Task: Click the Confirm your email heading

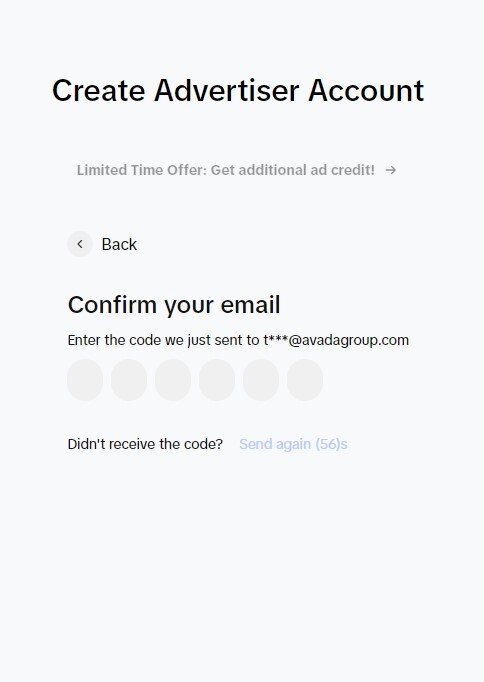Action: [x=174, y=305]
